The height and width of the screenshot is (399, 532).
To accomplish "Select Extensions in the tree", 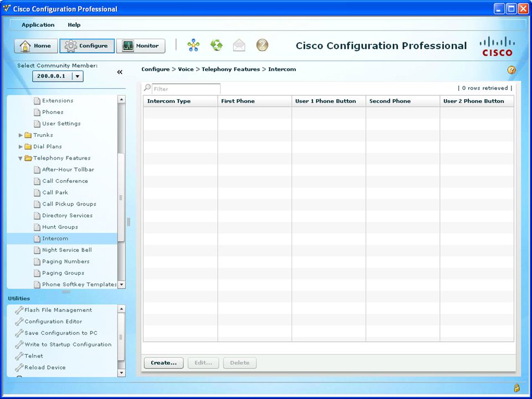I will pyautogui.click(x=58, y=100).
